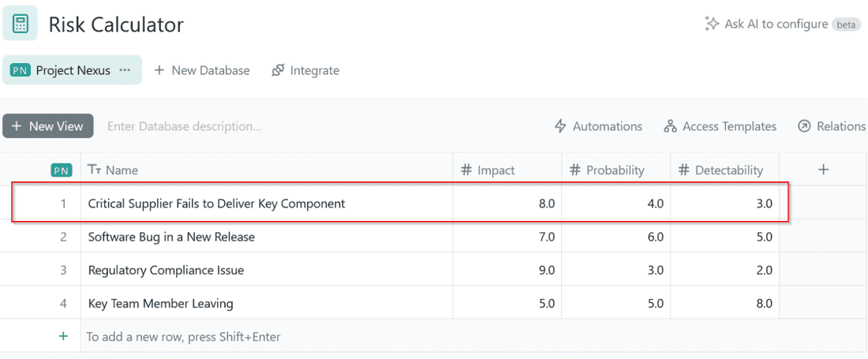Screen dimensions: 868x359
Task: Select the Project Nexus database tab
Action: 73,70
